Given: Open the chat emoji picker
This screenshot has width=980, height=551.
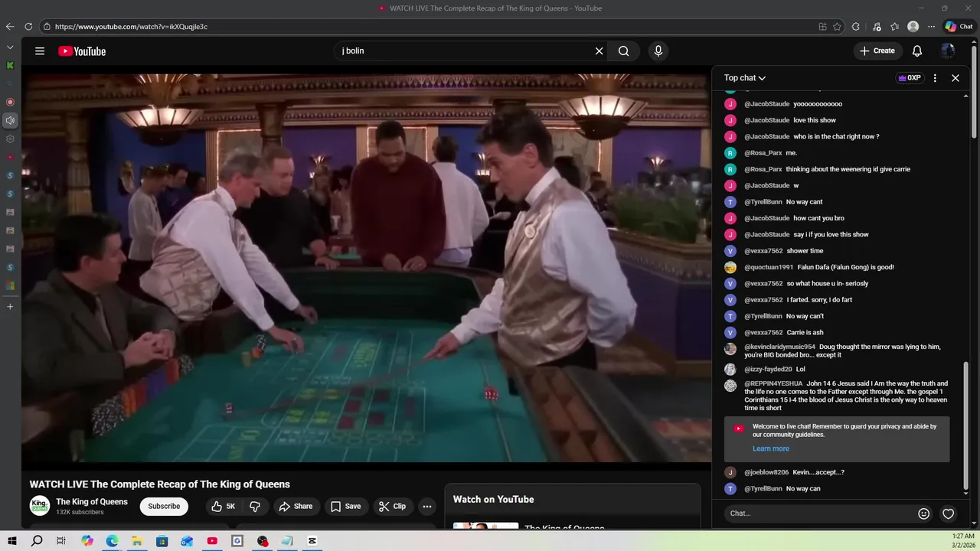Looking at the screenshot, I should tap(924, 514).
